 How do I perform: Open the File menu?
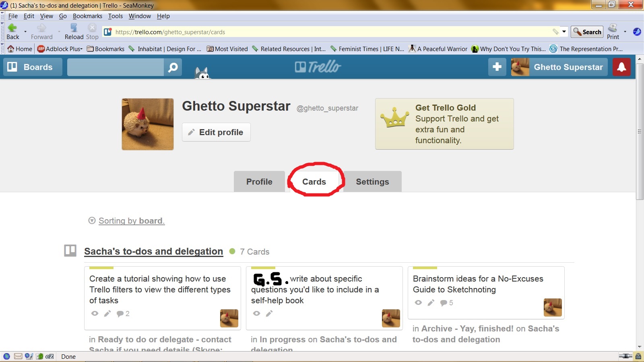(x=13, y=16)
